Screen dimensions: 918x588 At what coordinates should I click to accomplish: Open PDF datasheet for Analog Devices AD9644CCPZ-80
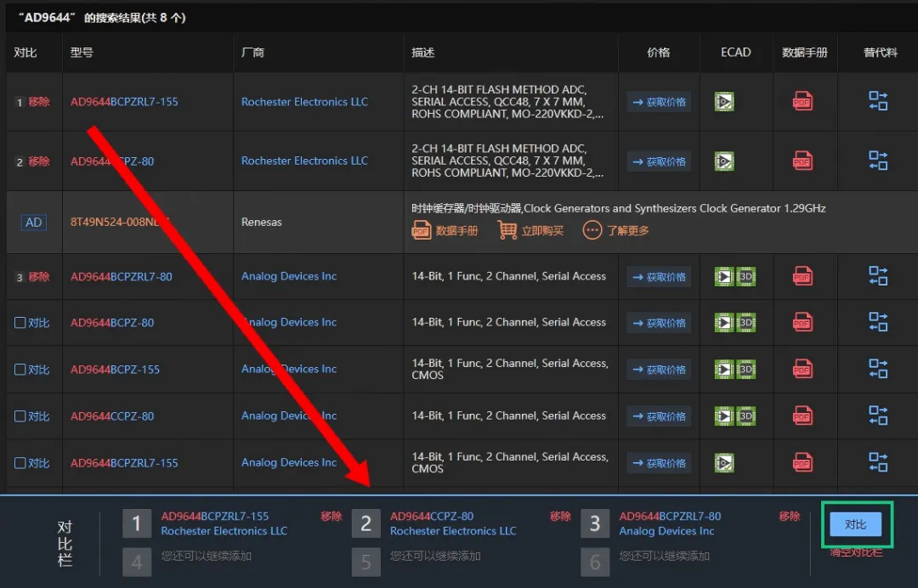click(802, 416)
